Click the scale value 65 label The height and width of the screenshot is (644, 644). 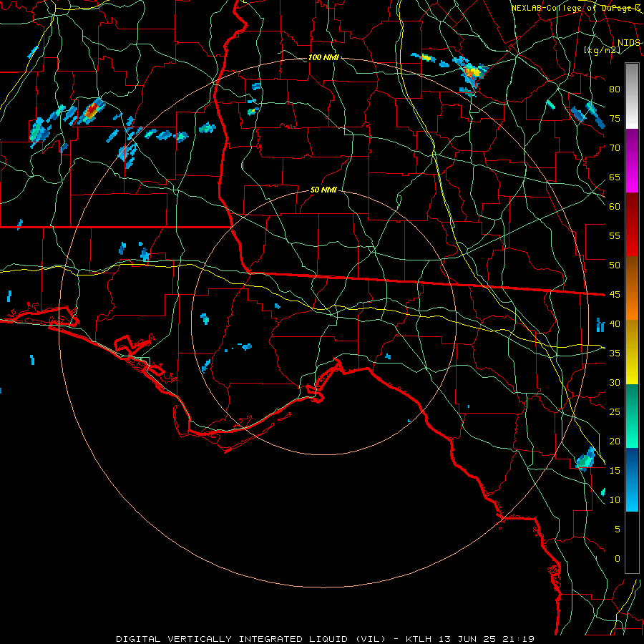pos(615,177)
